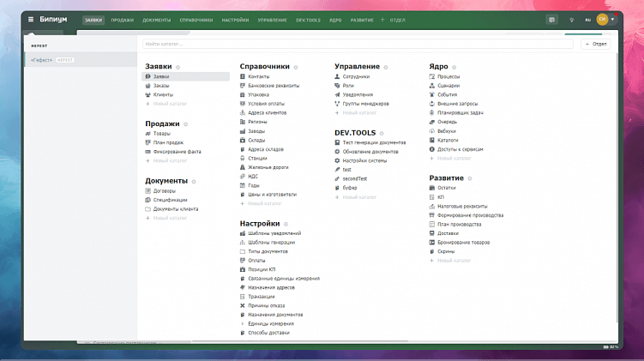
Task: Click the Договоры catalog icon
Action: click(147, 190)
